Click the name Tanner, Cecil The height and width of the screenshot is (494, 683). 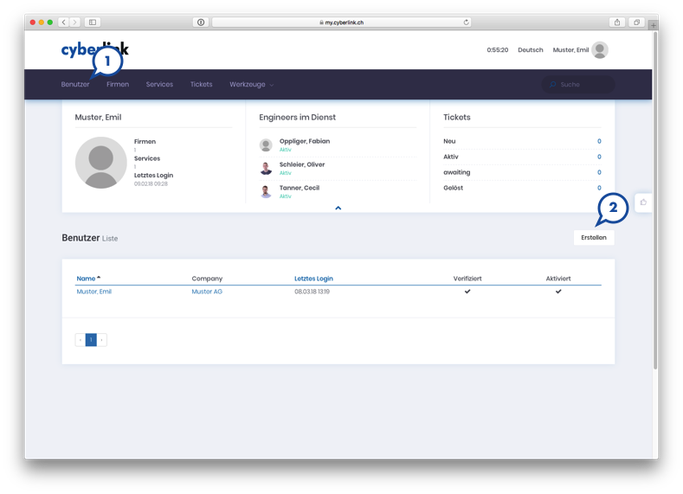tap(299, 188)
